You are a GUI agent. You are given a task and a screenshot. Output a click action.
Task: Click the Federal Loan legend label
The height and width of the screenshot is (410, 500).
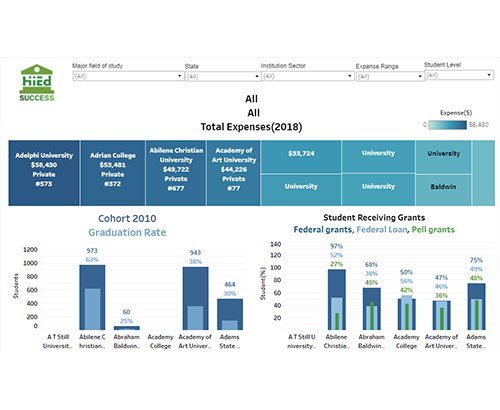point(382,230)
